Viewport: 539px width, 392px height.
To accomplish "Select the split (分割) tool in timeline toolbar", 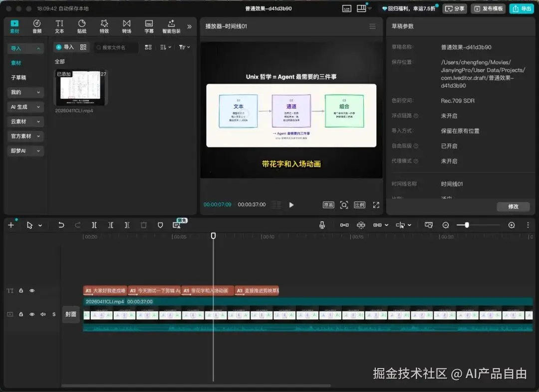I will pyautogui.click(x=94, y=225).
